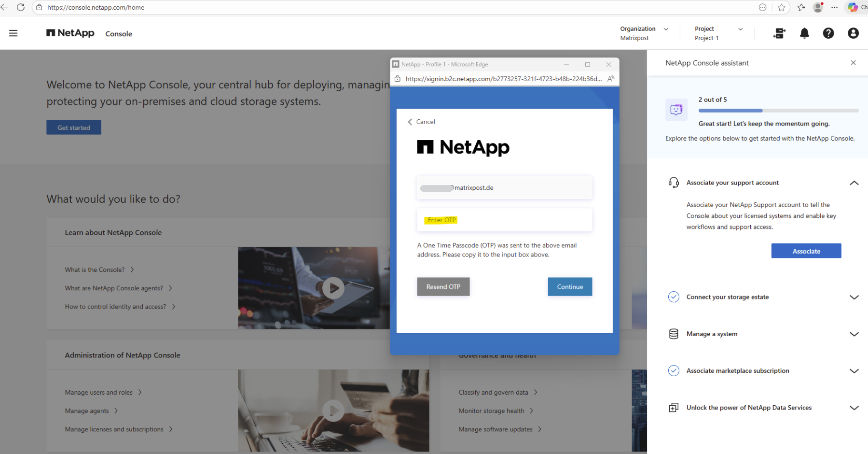868x454 pixels.
Task: Click the Associate button
Action: 806,251
